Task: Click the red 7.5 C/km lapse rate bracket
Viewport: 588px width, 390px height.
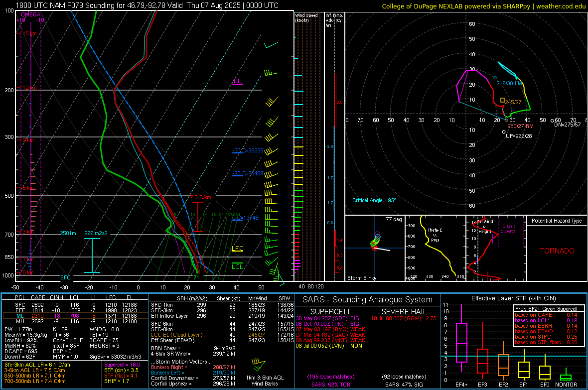Action: [198, 217]
